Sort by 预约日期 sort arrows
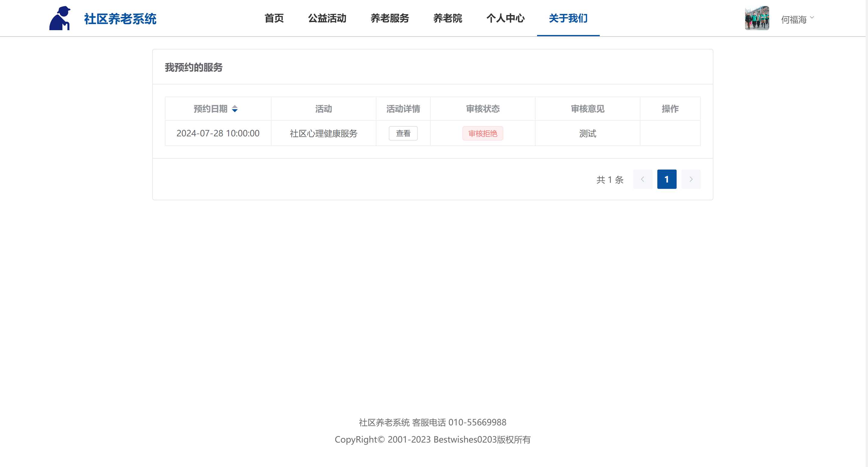This screenshot has height=467, width=868. [x=235, y=109]
